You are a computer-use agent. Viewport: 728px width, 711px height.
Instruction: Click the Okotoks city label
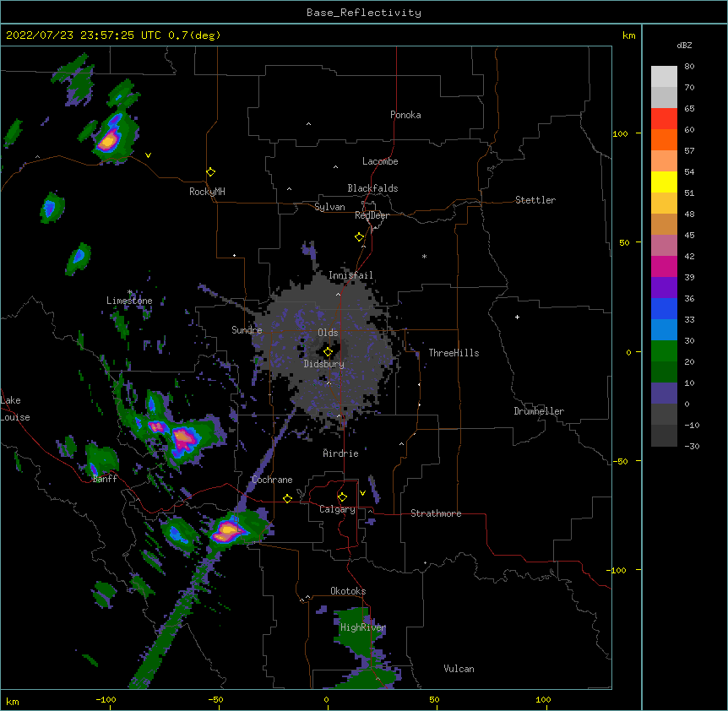348,591
